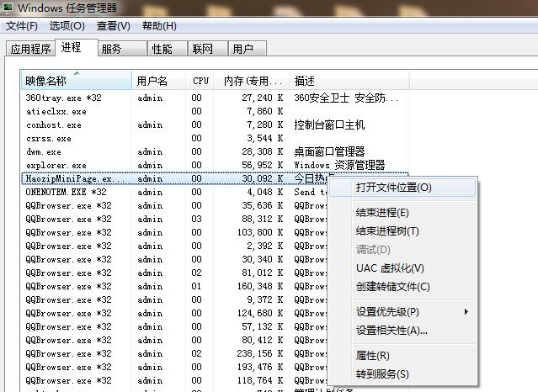
Task: Switch to the 联网 tab
Action: (202, 49)
